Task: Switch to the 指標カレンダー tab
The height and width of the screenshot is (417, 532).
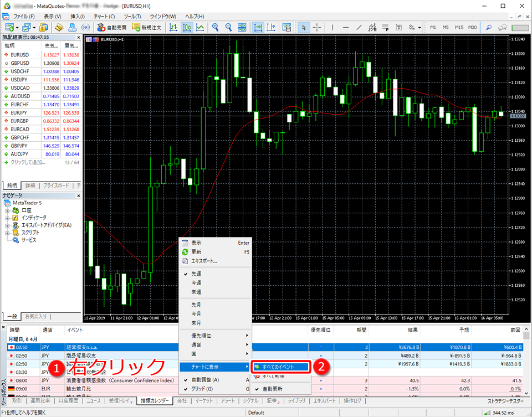Action: (x=156, y=400)
